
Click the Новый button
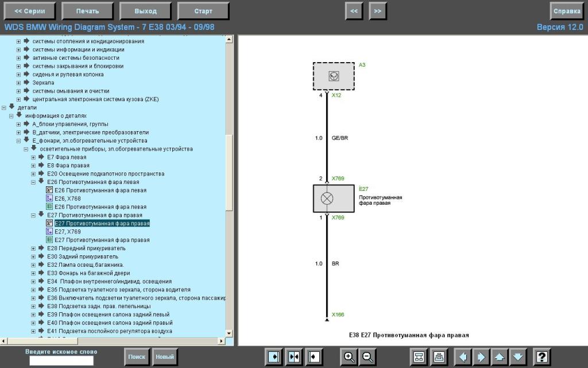pyautogui.click(x=165, y=356)
